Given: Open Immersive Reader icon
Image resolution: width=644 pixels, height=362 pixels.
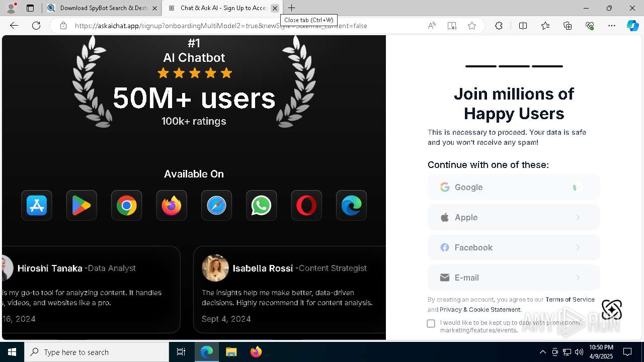Looking at the screenshot, I should click(x=452, y=26).
